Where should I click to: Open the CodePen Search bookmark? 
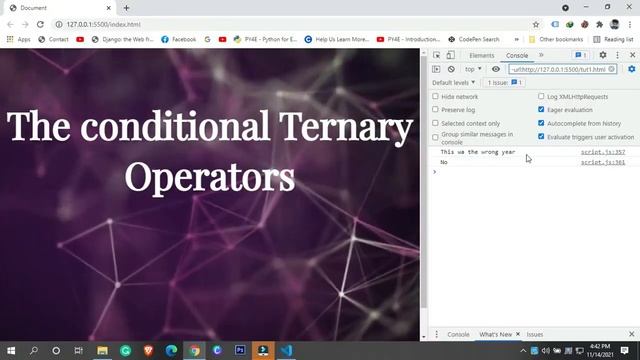[473, 39]
